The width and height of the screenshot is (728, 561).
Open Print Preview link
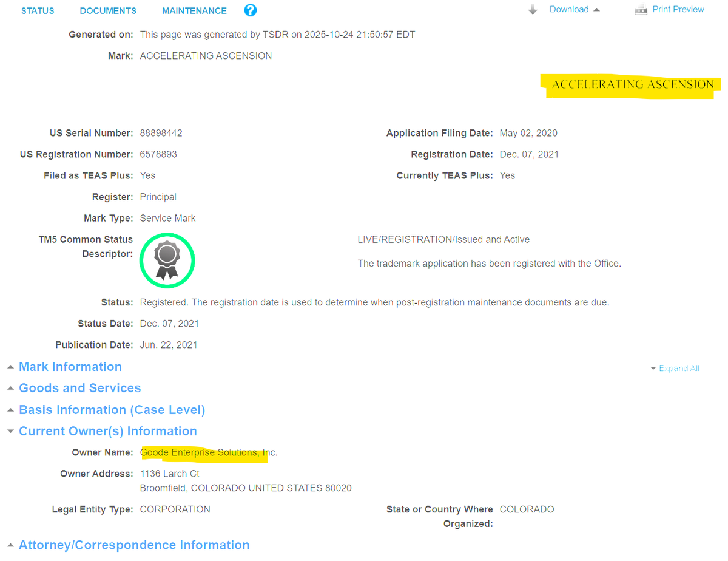tap(678, 9)
